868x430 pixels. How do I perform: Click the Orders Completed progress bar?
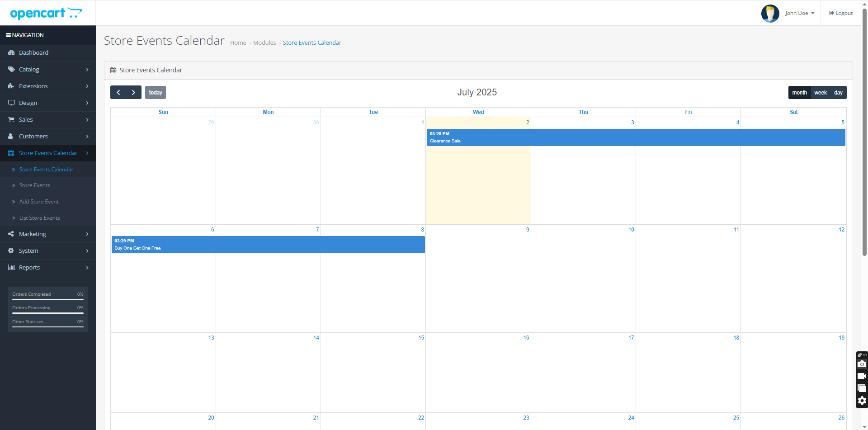coord(48,299)
